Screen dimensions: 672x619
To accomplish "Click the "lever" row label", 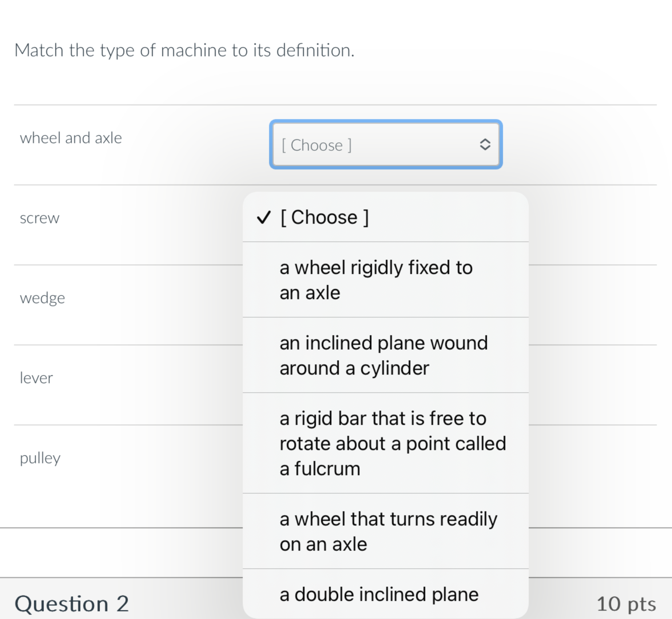I will (x=36, y=378).
